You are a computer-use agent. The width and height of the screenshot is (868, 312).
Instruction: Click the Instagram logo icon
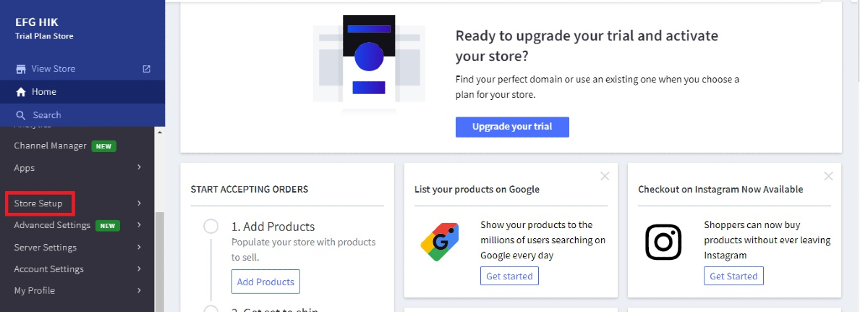tap(663, 242)
